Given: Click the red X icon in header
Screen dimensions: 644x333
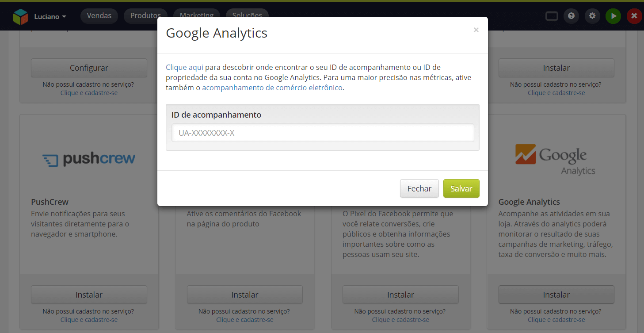Looking at the screenshot, I should pos(634,16).
